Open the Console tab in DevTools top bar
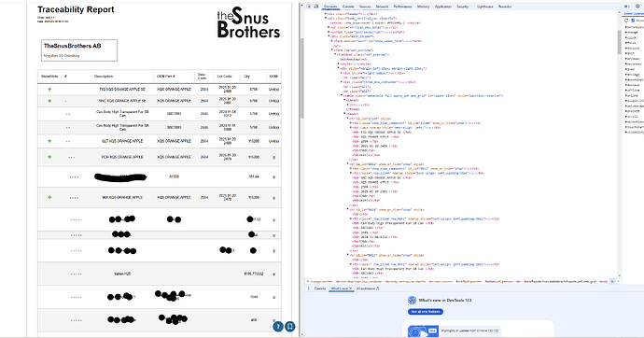644x338 pixels. point(348,7)
